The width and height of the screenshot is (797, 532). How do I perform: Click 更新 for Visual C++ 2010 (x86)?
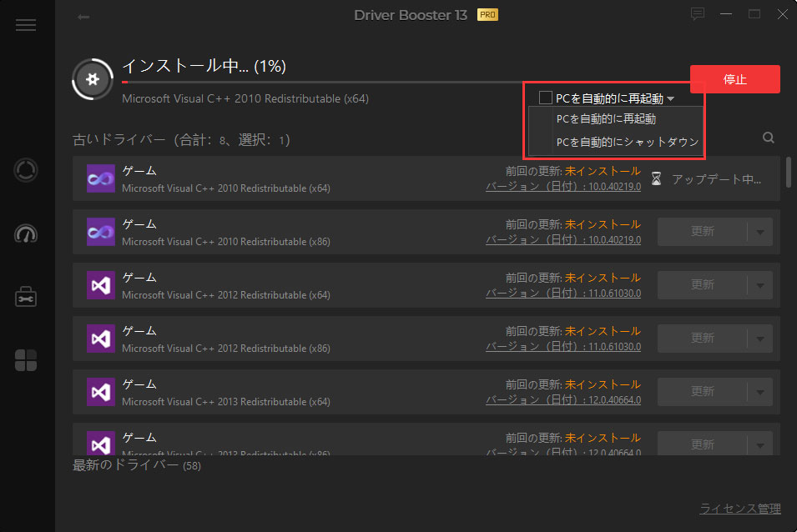pos(703,232)
